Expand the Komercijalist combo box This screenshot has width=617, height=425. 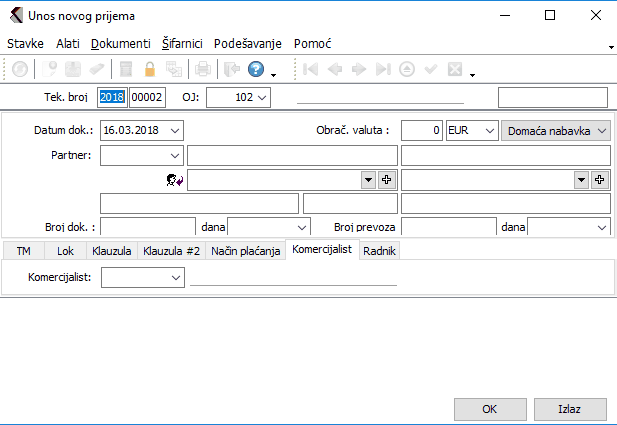click(x=176, y=279)
